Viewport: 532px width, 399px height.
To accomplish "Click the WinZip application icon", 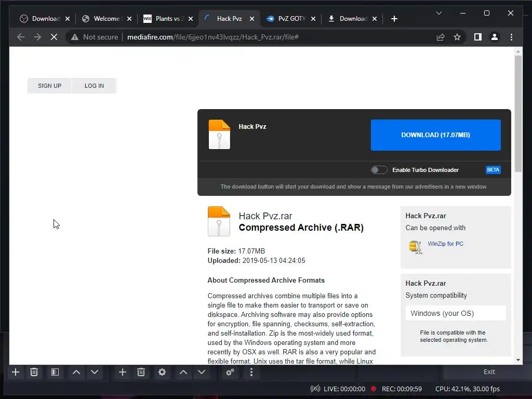I will [415, 247].
